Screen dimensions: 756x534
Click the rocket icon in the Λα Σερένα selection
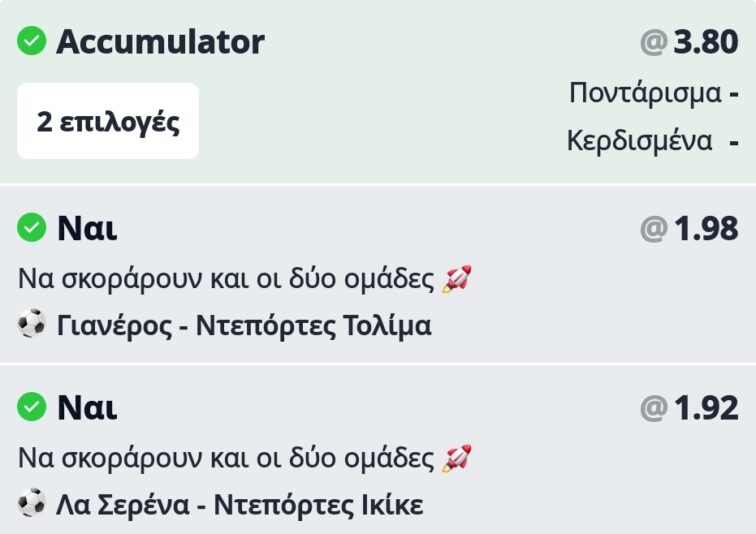click(x=456, y=459)
